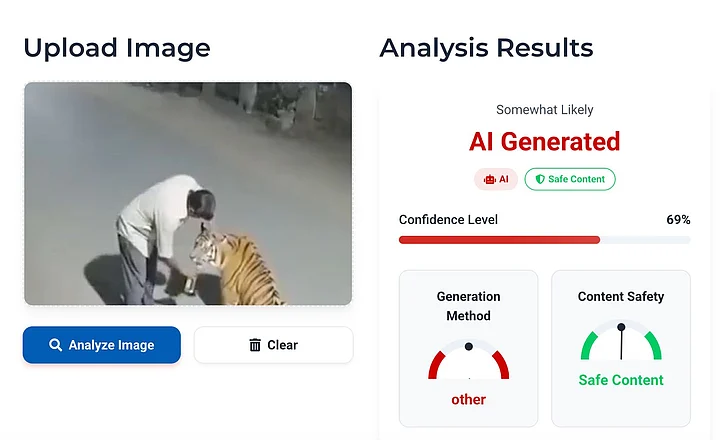This screenshot has width=720, height=440.
Task: Click the red Generation Method gauge
Action: [468, 360]
